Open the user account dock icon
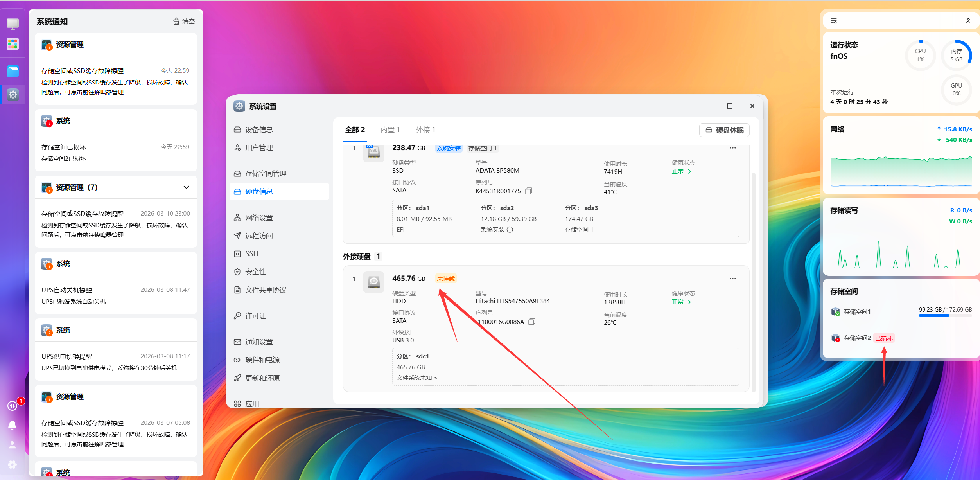This screenshot has width=980, height=480. (13, 445)
